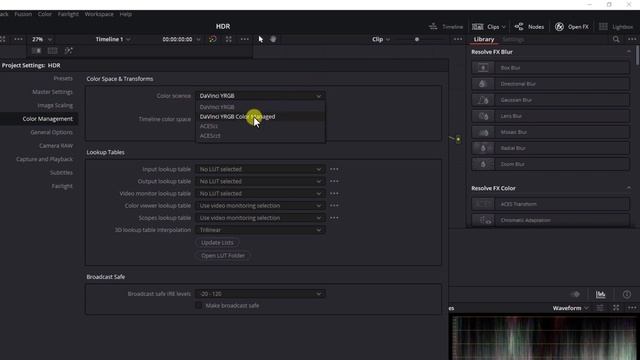Open Video monitor lookup table options
This screenshot has height=360, width=640.
tap(334, 193)
